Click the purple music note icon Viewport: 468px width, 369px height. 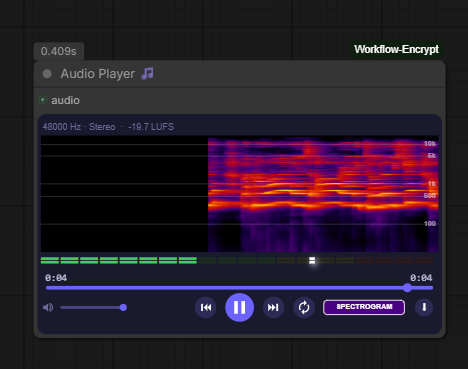click(147, 73)
